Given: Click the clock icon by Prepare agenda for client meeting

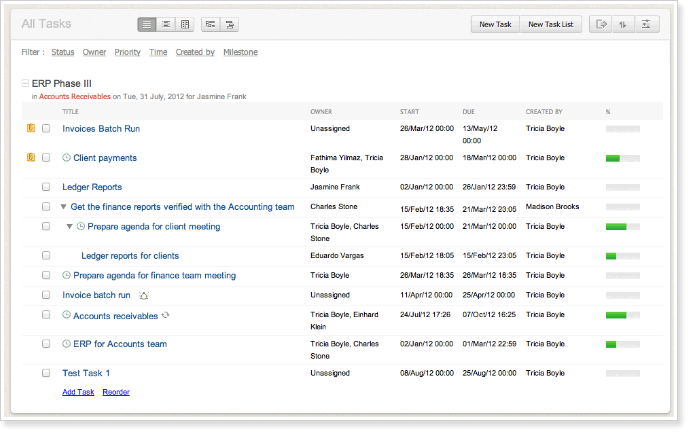Looking at the screenshot, I should pos(81,226).
